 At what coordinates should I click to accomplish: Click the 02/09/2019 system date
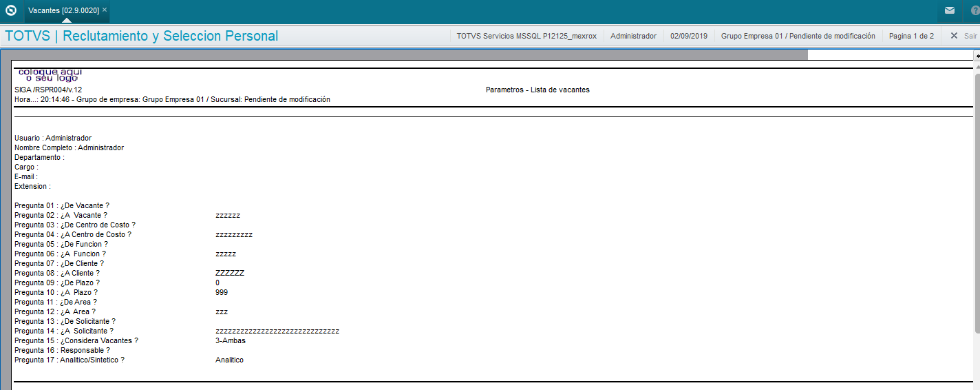point(688,36)
